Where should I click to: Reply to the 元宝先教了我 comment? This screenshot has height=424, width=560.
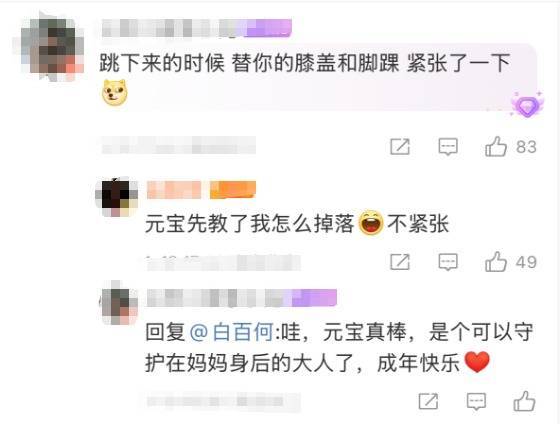pyautogui.click(x=448, y=262)
